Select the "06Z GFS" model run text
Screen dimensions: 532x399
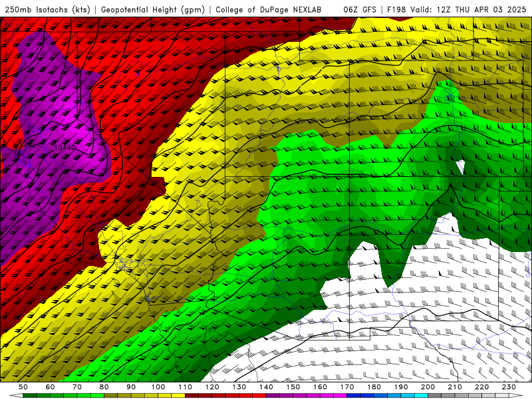point(360,10)
